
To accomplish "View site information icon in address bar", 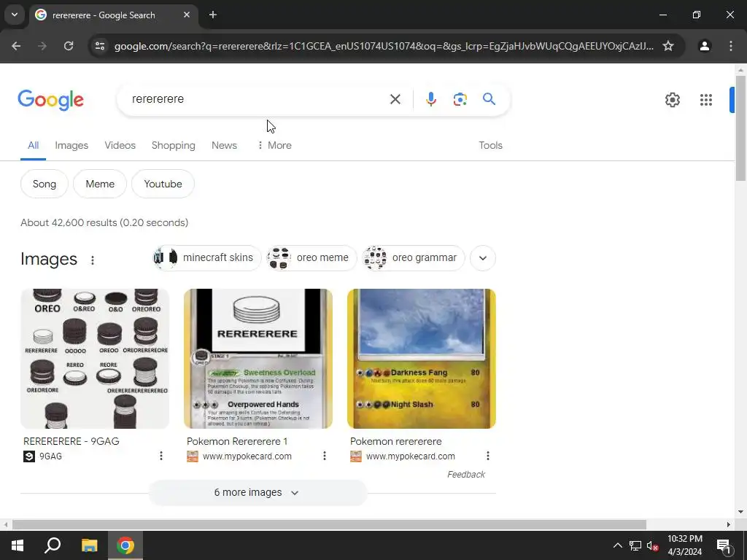I will [100, 46].
